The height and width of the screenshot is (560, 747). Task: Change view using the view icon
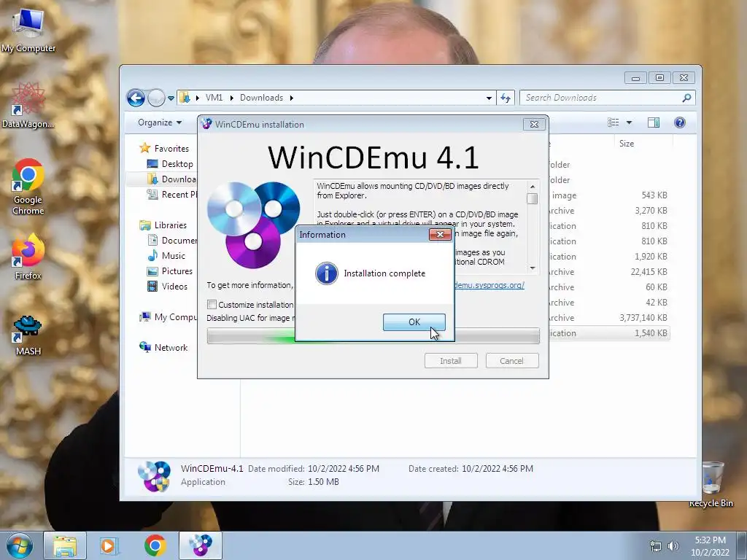point(613,122)
